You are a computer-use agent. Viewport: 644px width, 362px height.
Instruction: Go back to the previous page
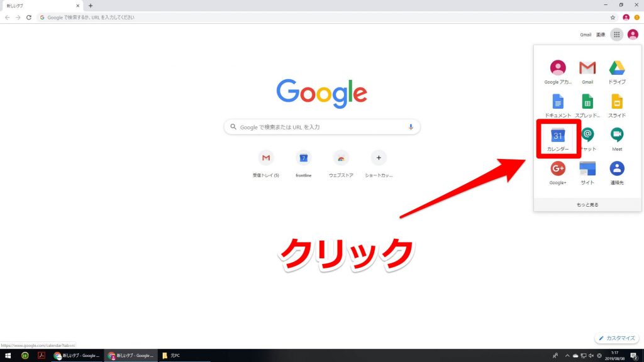coord(7,17)
